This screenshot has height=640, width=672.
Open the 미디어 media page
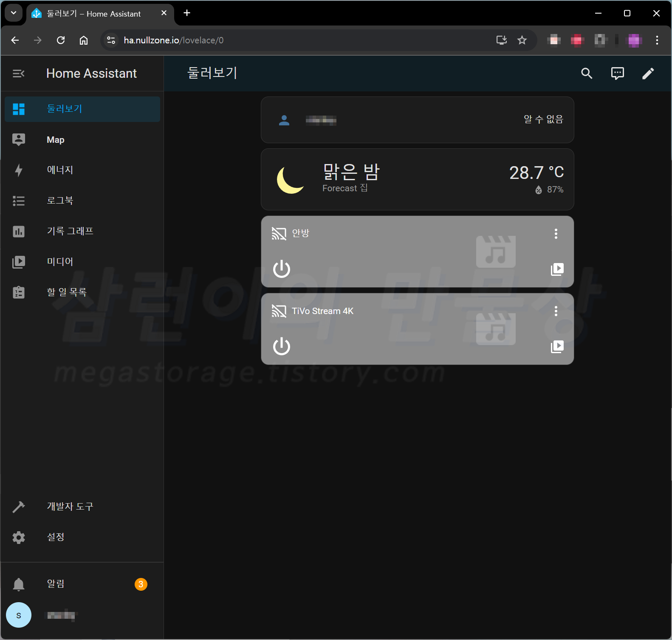click(82, 262)
